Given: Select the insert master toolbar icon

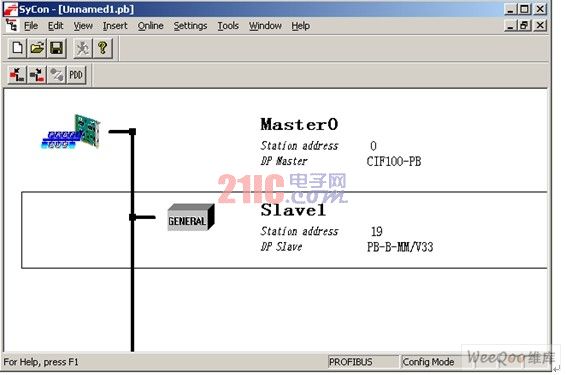Looking at the screenshot, I should click(17, 75).
